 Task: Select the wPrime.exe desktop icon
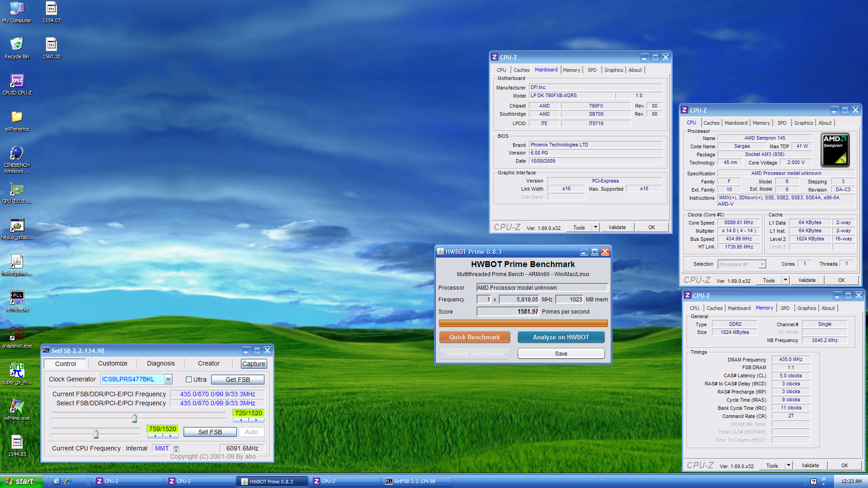click(17, 410)
